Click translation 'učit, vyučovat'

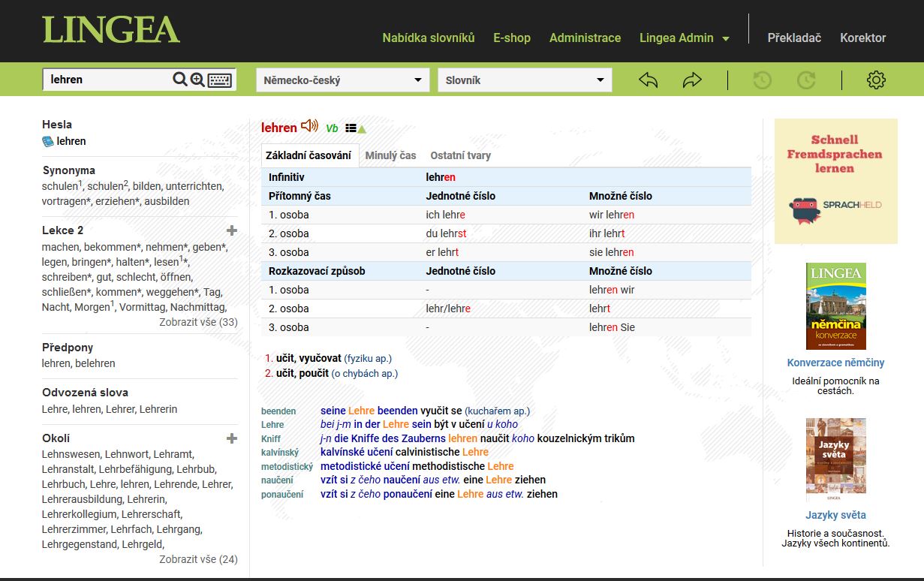pyautogui.click(x=309, y=359)
